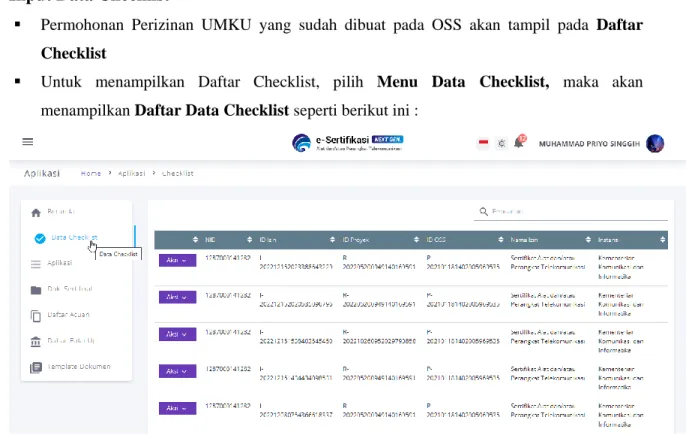The width and height of the screenshot is (686, 435).
Task: Open notifications via the bell icon
Action: tap(519, 142)
